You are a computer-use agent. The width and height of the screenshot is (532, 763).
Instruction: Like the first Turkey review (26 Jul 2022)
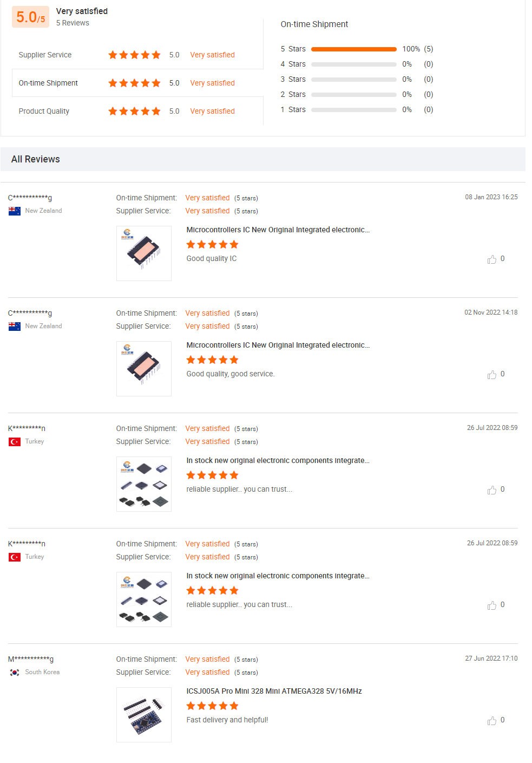pyautogui.click(x=492, y=490)
